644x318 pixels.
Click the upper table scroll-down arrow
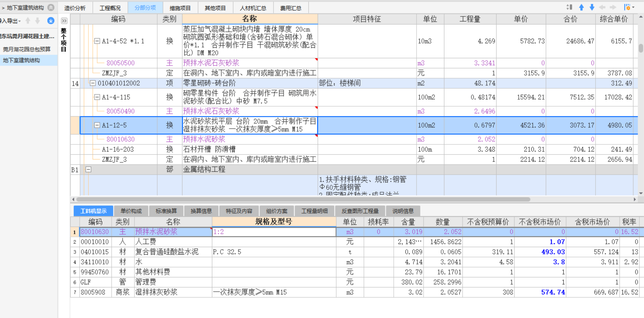[640, 193]
